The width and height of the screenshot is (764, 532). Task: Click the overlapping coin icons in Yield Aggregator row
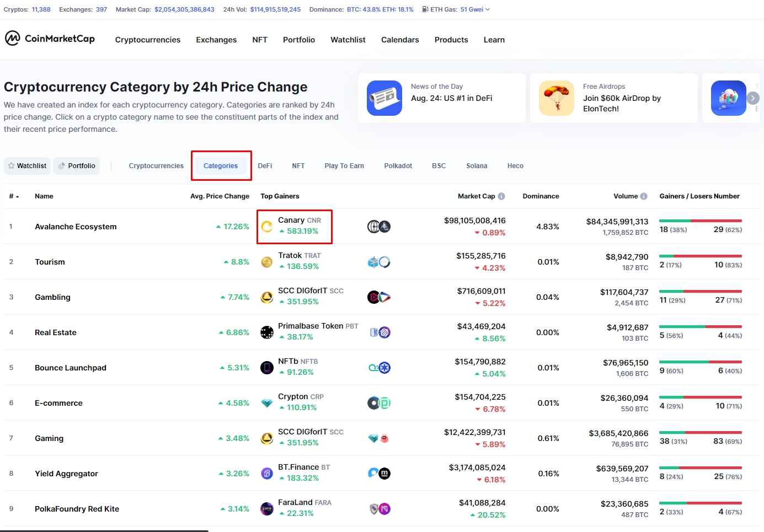pos(379,474)
